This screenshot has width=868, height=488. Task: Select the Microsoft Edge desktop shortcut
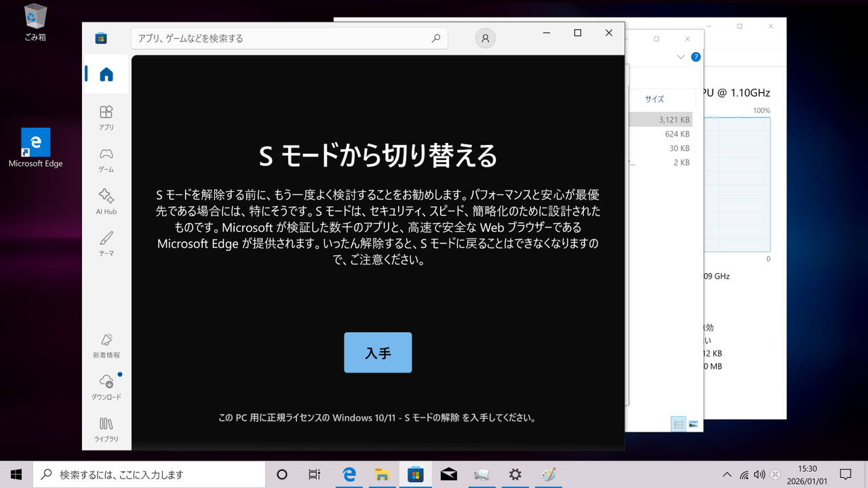pyautogui.click(x=35, y=148)
